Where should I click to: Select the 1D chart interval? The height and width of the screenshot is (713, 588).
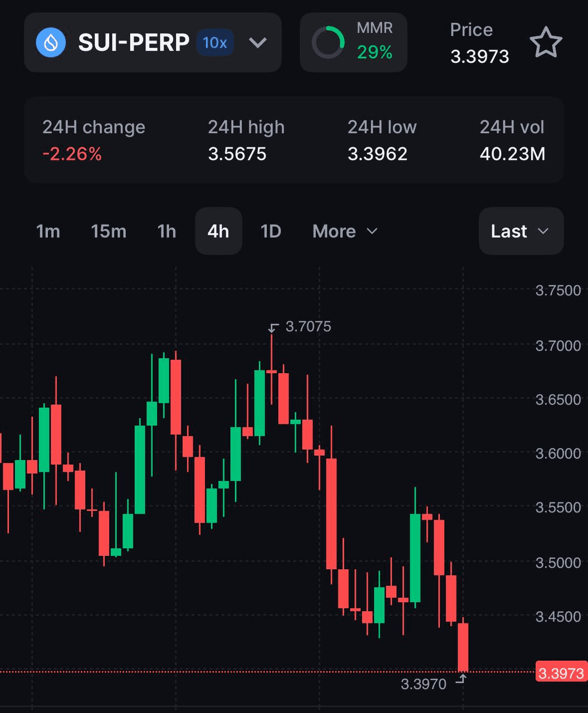(x=271, y=231)
